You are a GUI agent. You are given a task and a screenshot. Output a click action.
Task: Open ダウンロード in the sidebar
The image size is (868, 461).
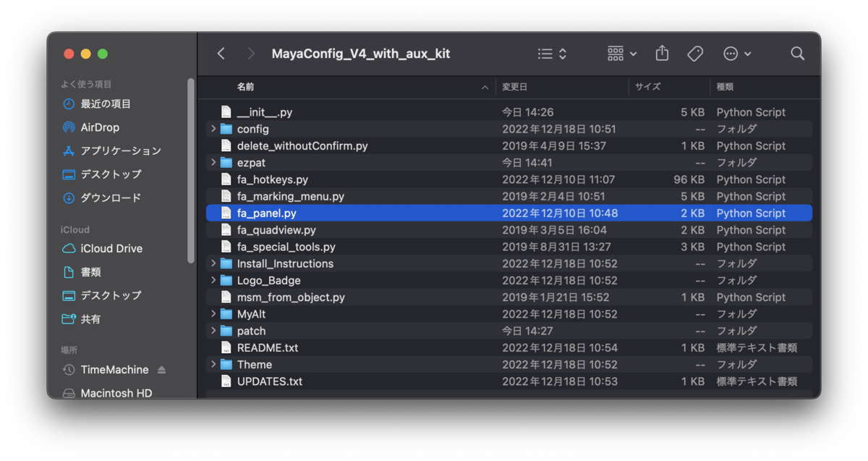pos(101,198)
